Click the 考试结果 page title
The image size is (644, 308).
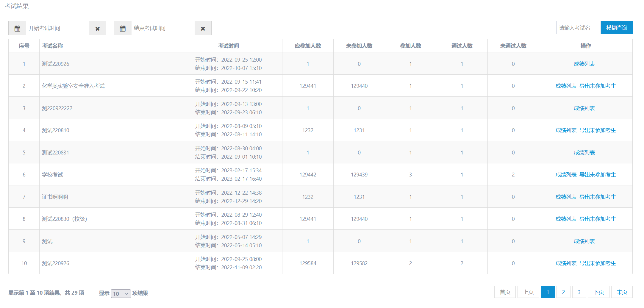click(x=17, y=6)
